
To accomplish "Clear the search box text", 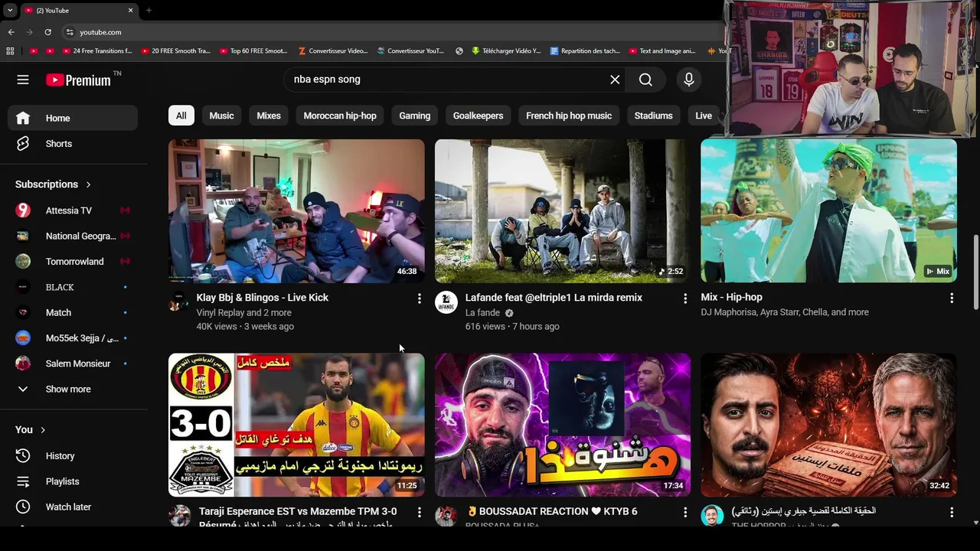I will [x=615, y=80].
